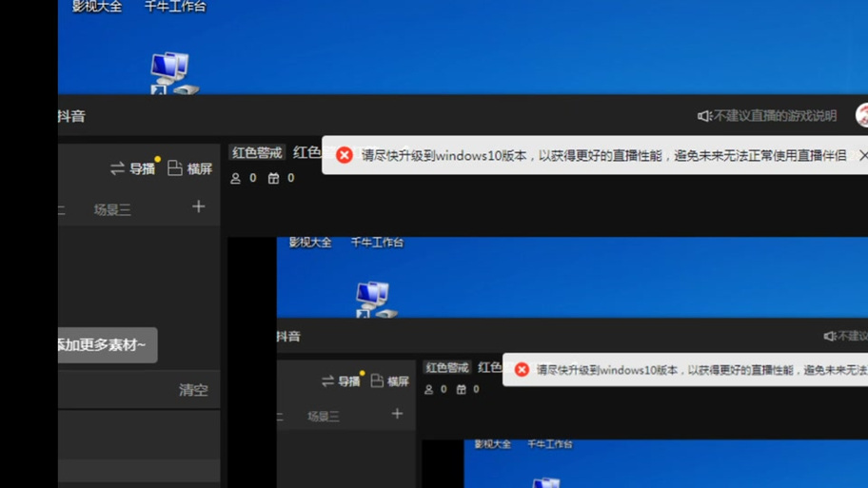
Task: Click the gift count icon
Action: coord(273,178)
